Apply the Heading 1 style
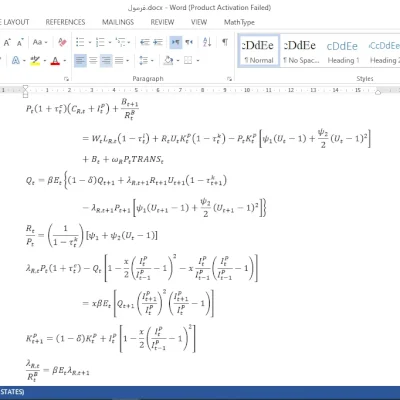This screenshot has height=400, width=400. click(x=343, y=51)
